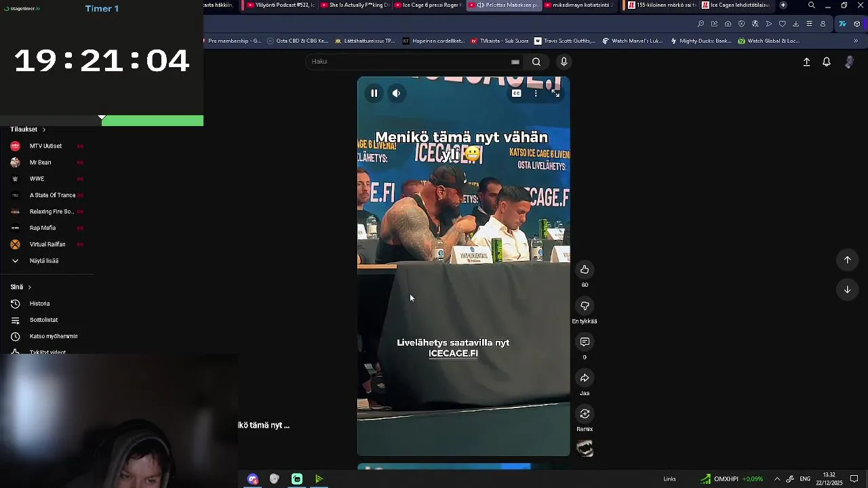Open the Short's sound thumbnail

(x=585, y=449)
